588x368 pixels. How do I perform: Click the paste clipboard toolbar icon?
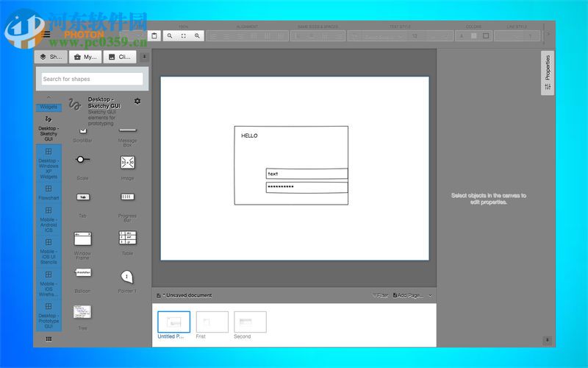154,35
